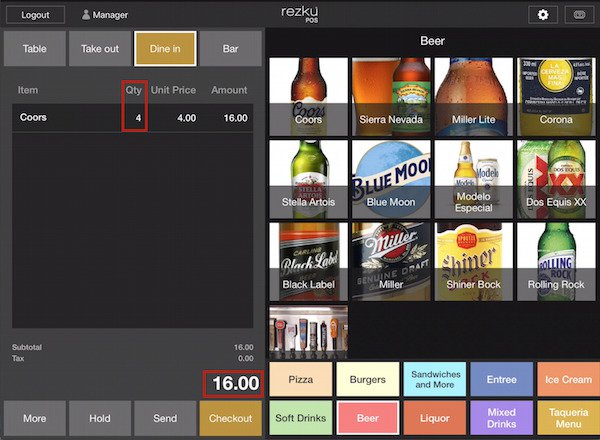Click the rezku POS logo
Screen dimensions: 600x440
click(300, 14)
